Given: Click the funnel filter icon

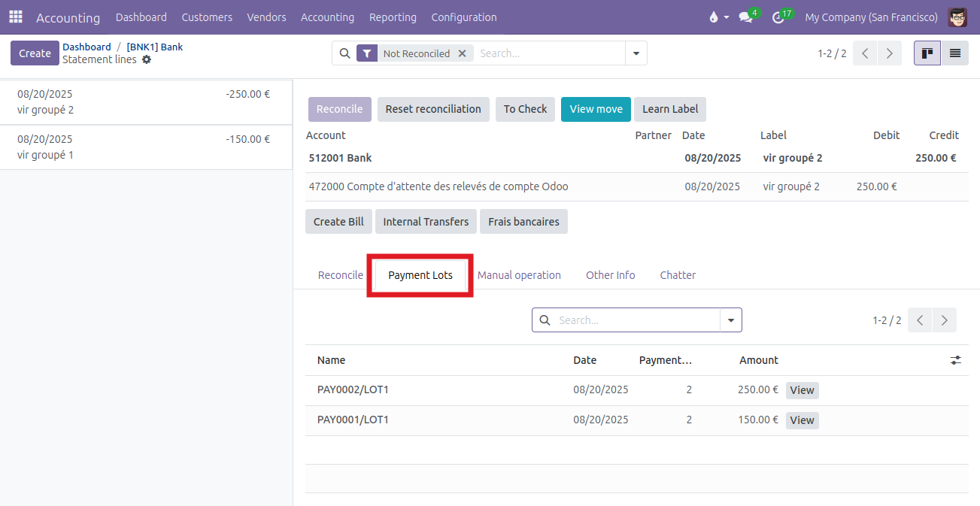Looking at the screenshot, I should pyautogui.click(x=367, y=53).
